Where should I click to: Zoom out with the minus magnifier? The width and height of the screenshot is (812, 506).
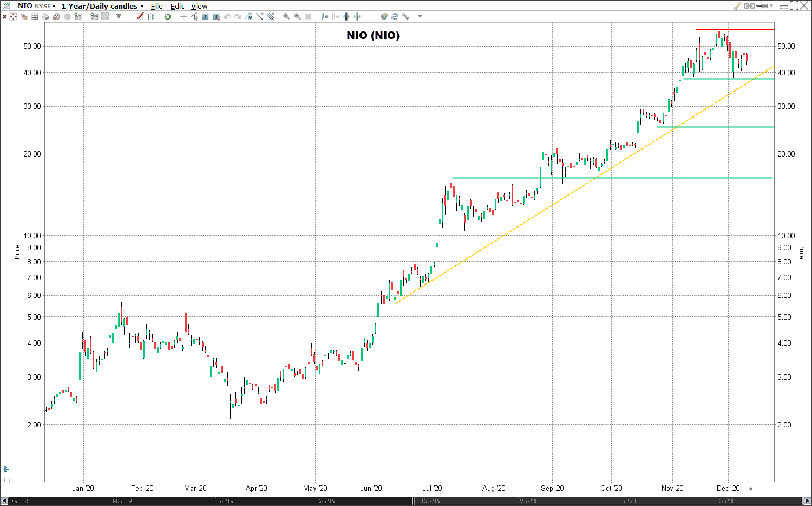[297, 17]
